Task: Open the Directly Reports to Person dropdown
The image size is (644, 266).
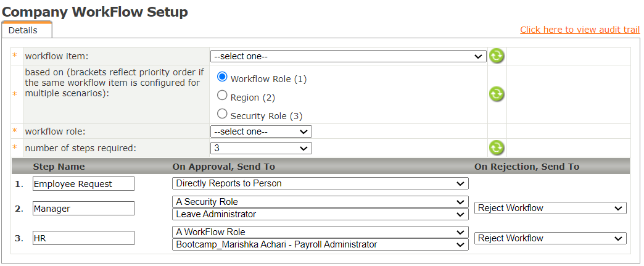Action: pos(320,183)
